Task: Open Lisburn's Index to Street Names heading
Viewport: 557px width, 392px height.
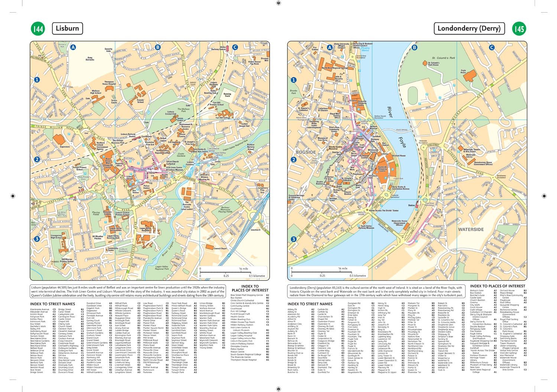Action: click(x=52, y=304)
